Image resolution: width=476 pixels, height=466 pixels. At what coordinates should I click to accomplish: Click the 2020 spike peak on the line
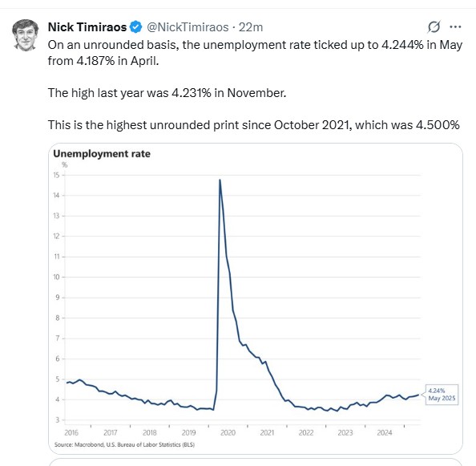coord(220,180)
